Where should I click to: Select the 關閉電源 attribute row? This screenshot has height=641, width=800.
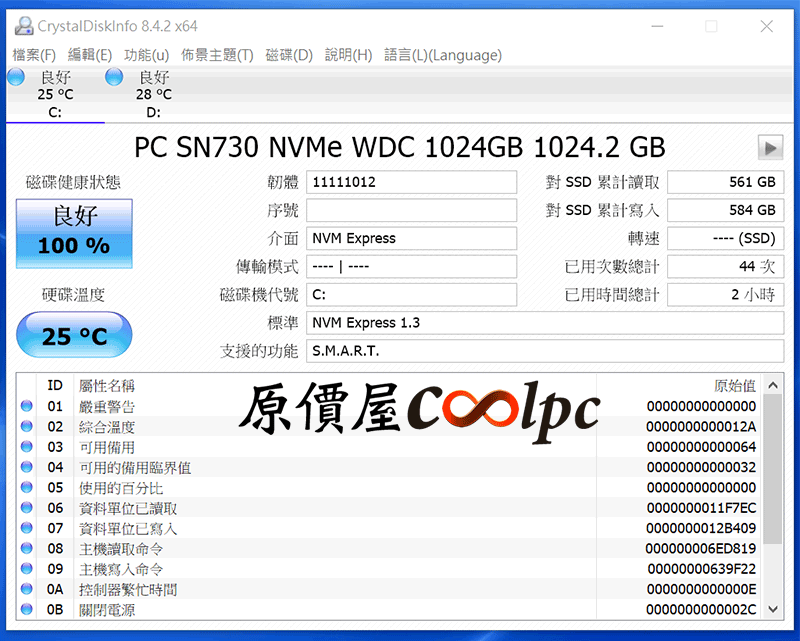(390, 609)
